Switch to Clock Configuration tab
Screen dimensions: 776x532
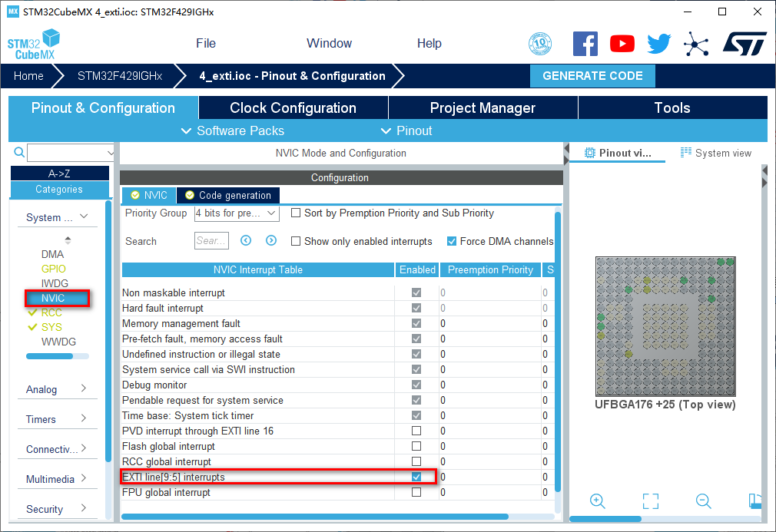coord(293,107)
